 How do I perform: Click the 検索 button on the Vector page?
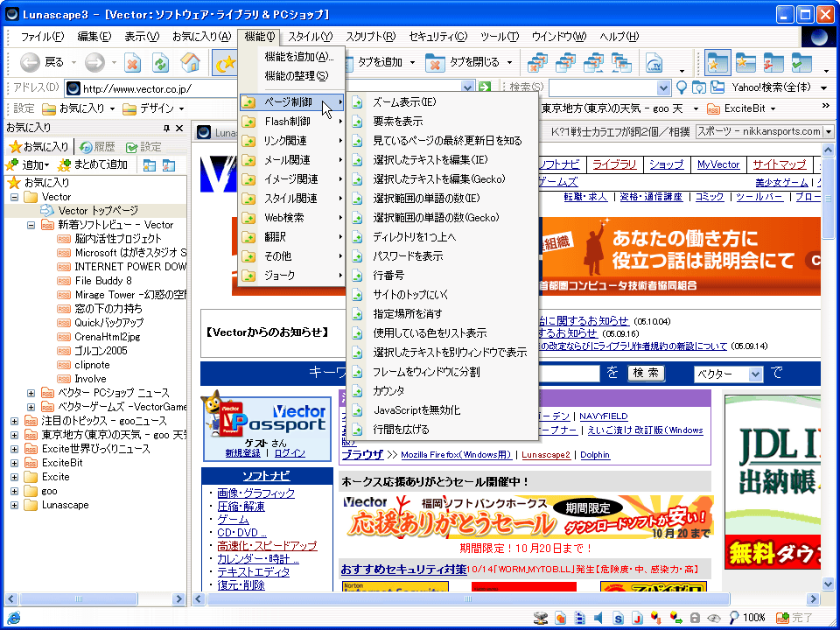(x=646, y=374)
